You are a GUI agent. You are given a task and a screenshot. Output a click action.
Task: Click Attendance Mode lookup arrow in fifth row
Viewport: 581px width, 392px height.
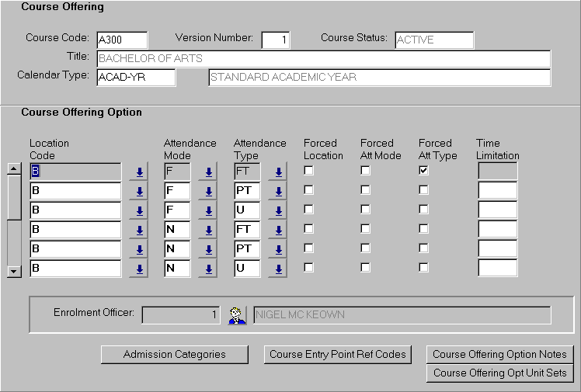click(x=207, y=249)
